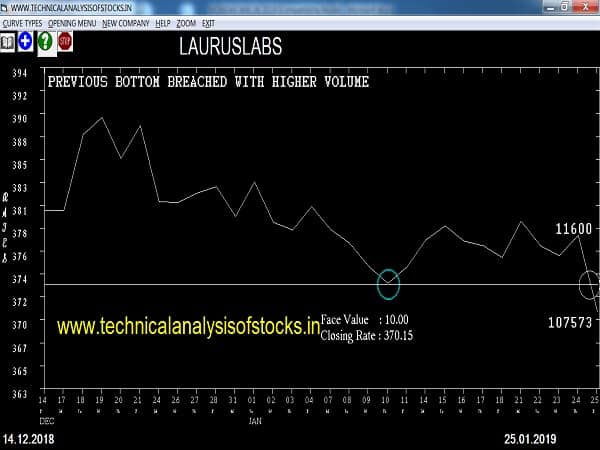
Task: Click Exit in the menu bar
Action: [x=208, y=22]
